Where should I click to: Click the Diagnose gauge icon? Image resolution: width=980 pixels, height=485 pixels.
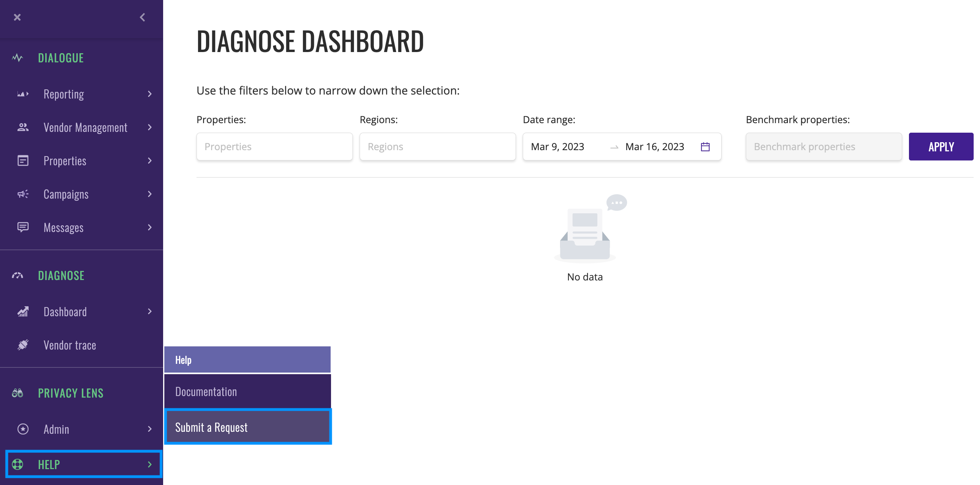pyautogui.click(x=17, y=276)
